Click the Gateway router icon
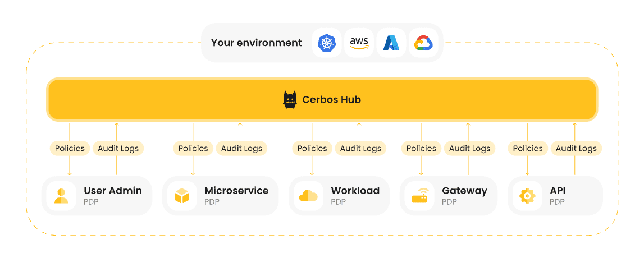Screen dimensions: 644x258 pyautogui.click(x=419, y=196)
